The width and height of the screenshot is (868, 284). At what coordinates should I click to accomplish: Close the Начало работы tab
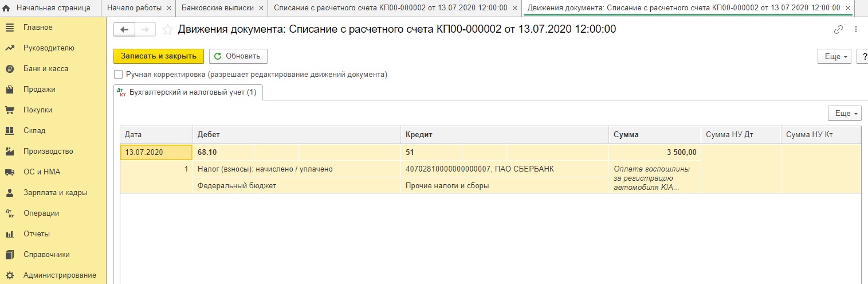point(168,8)
